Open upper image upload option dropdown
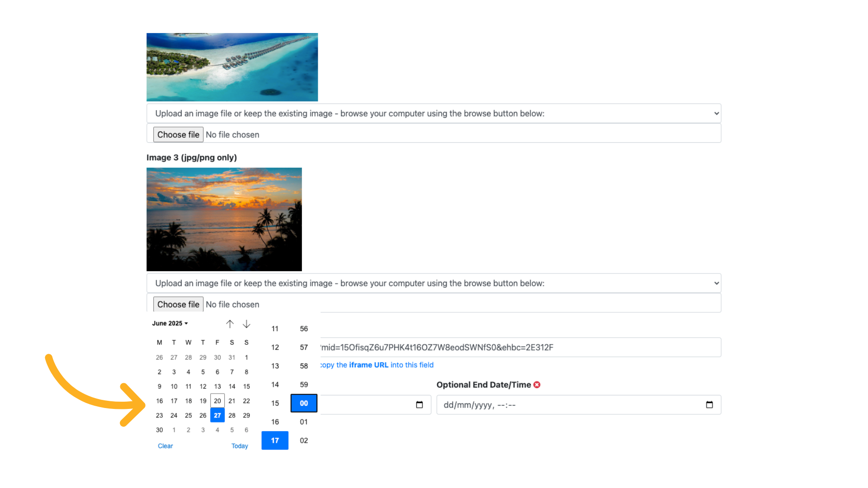This screenshot has width=868, height=488. tap(433, 113)
